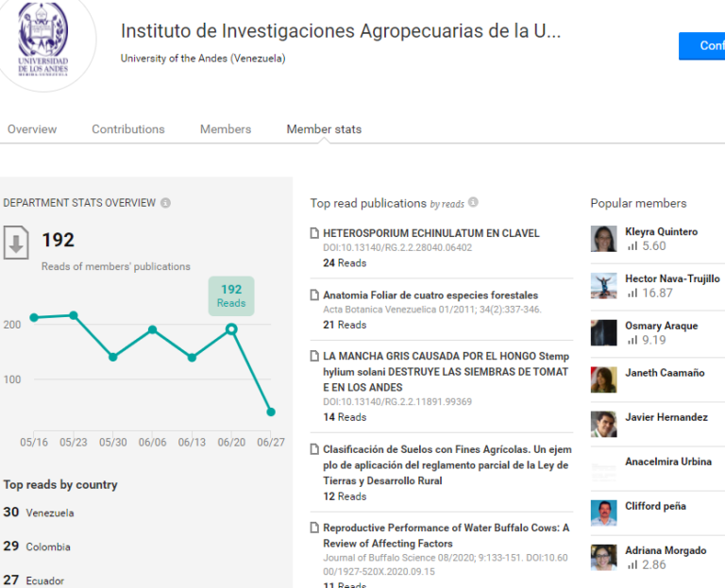Open Hector Nava-Trujillo's profile
This screenshot has width=725, height=588.
[672, 278]
